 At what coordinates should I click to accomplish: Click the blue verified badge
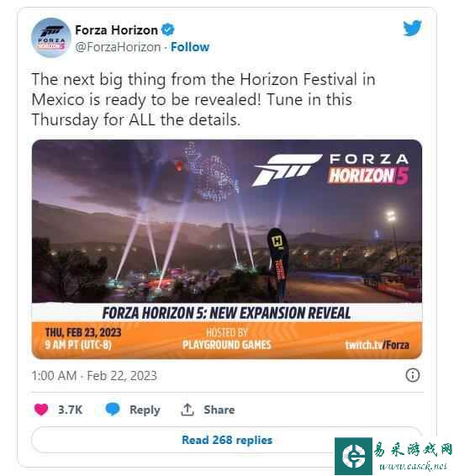168,29
